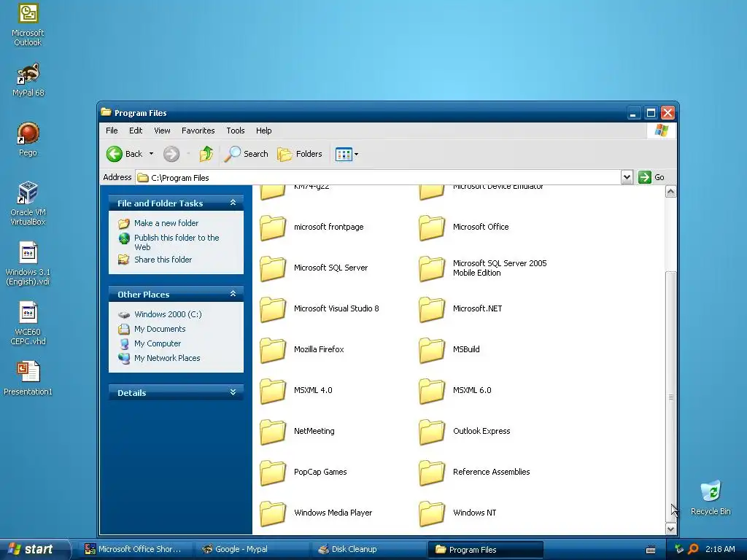Select the Outlook Express folder icon
This screenshot has width=747, height=560.
(432, 432)
